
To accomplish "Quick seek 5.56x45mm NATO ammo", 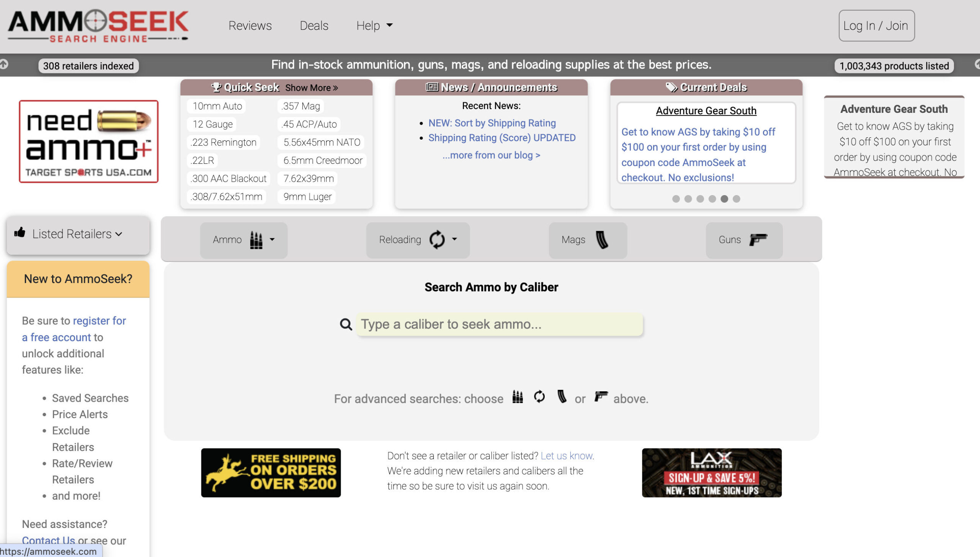I will (x=321, y=142).
